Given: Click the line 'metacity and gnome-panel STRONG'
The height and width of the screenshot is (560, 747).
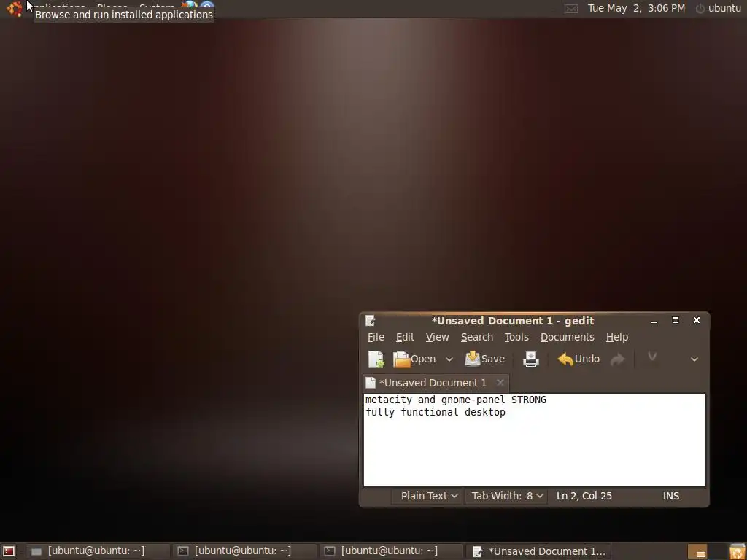Looking at the screenshot, I should click(x=455, y=400).
